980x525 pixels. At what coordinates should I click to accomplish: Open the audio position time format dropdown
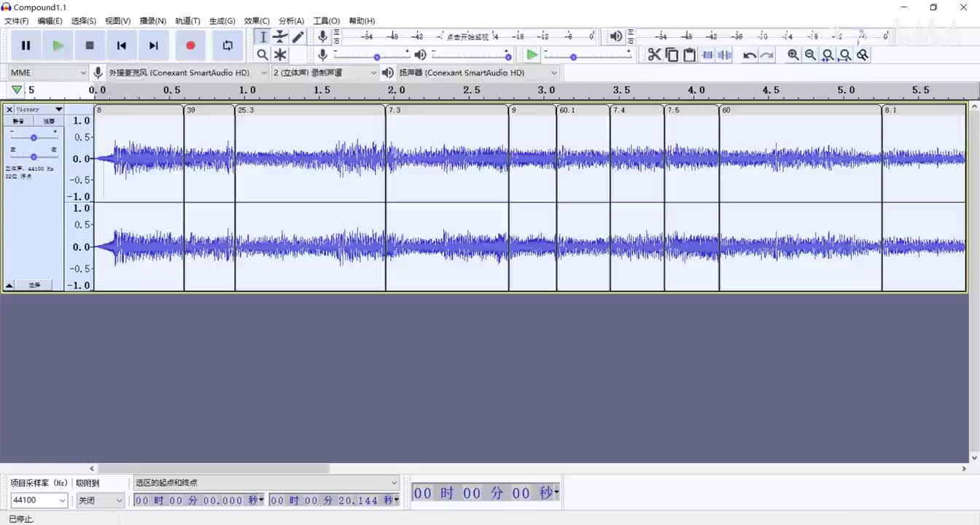[x=556, y=492]
